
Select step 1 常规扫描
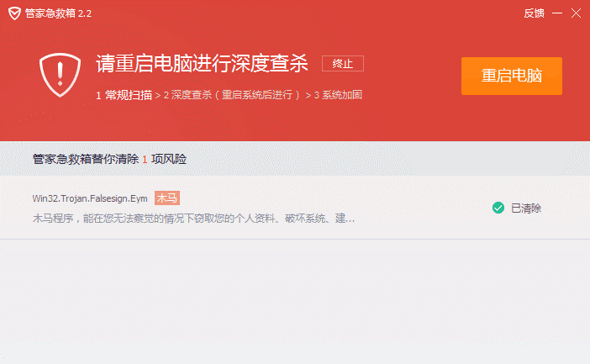tap(124, 95)
